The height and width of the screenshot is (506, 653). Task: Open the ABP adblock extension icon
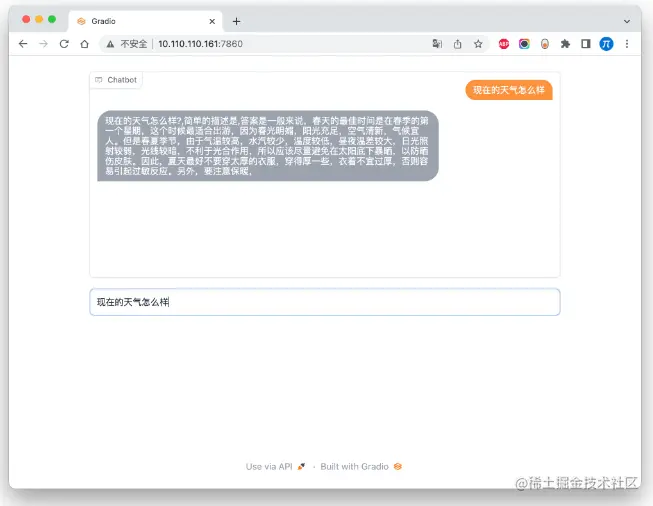tap(504, 44)
